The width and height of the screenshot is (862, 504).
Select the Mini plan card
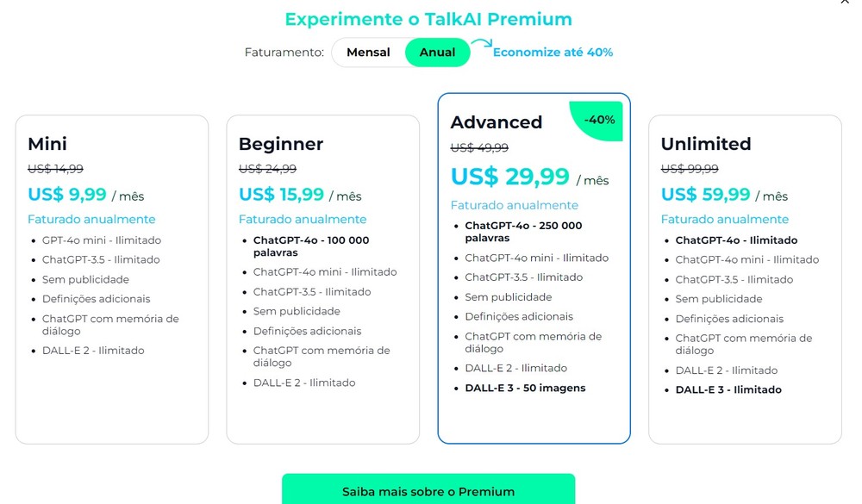point(111,276)
